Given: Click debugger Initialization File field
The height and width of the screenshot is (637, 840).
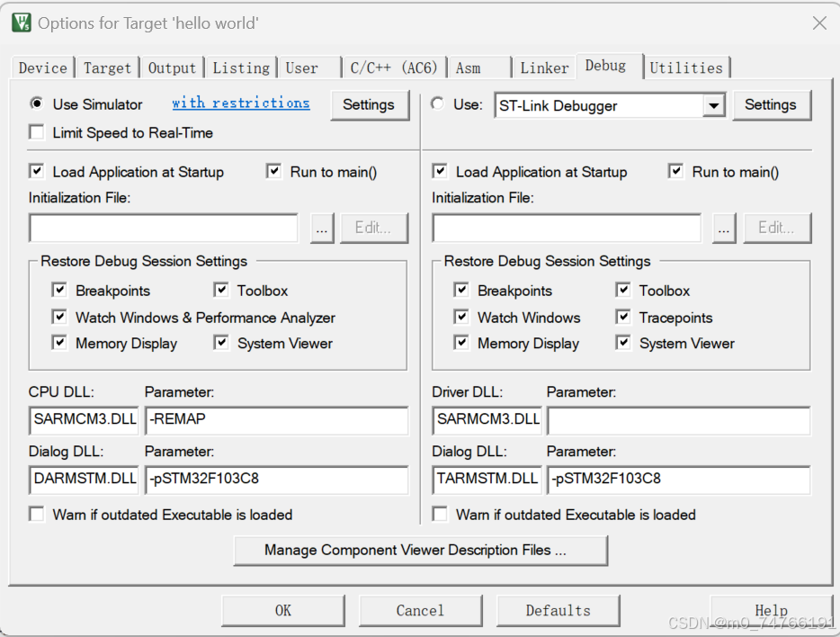Looking at the screenshot, I should 567,229.
